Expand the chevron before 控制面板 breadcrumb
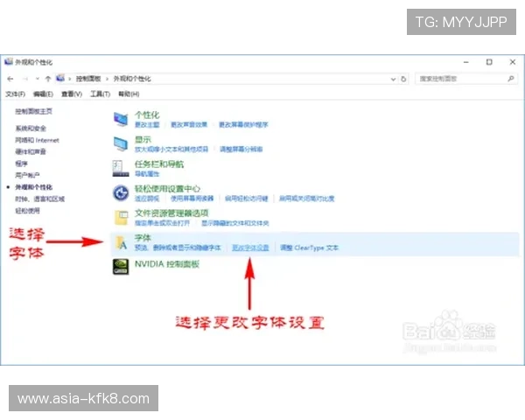 click(70, 79)
